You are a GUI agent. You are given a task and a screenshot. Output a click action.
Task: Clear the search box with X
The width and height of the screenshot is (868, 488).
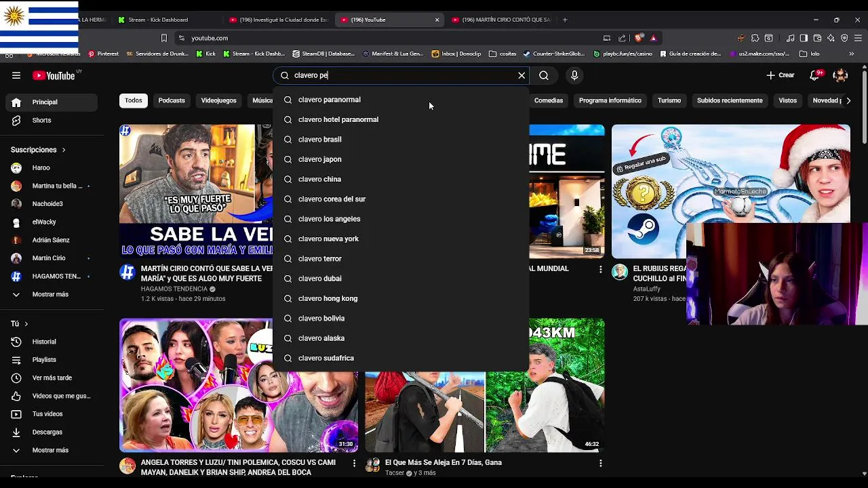click(521, 75)
